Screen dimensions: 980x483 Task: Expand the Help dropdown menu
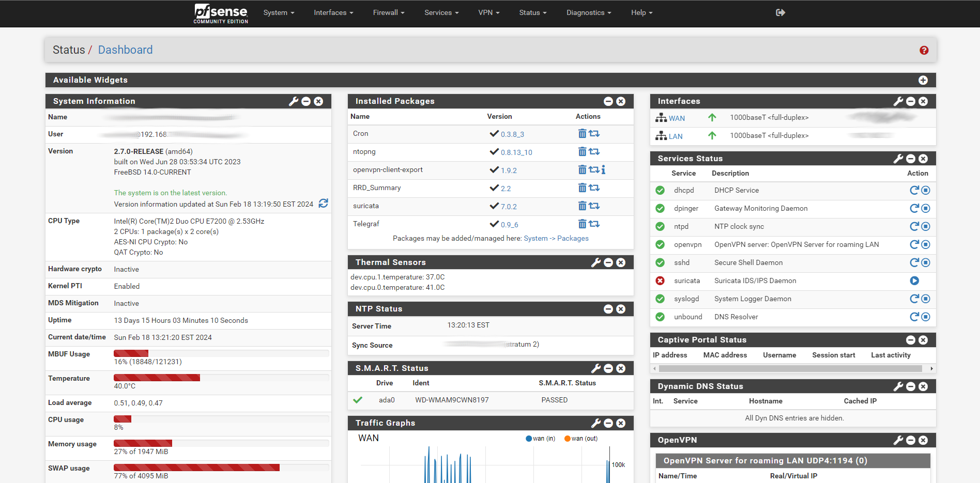(x=642, y=12)
